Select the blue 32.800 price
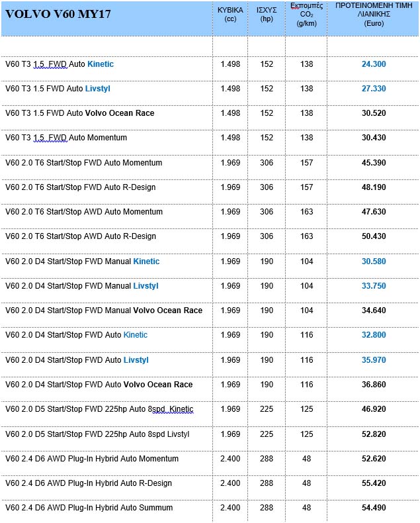Viewport: 420px width, 523px height. [374, 335]
